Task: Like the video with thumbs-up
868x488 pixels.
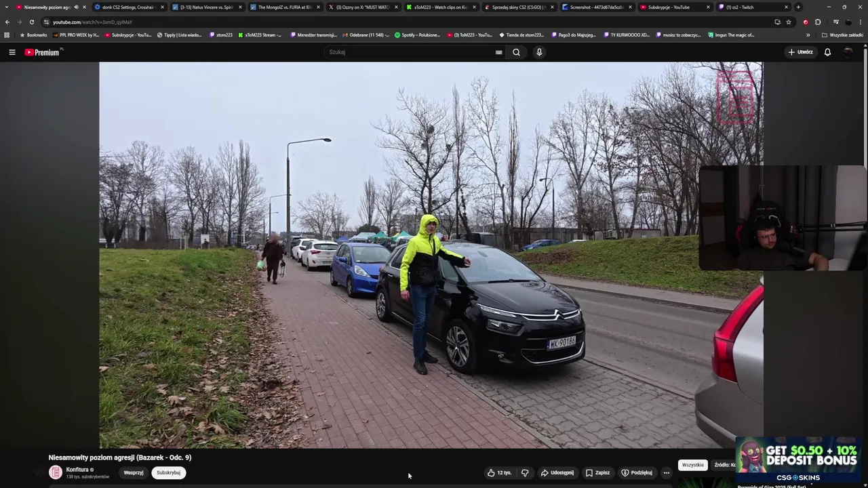Action: (499, 473)
